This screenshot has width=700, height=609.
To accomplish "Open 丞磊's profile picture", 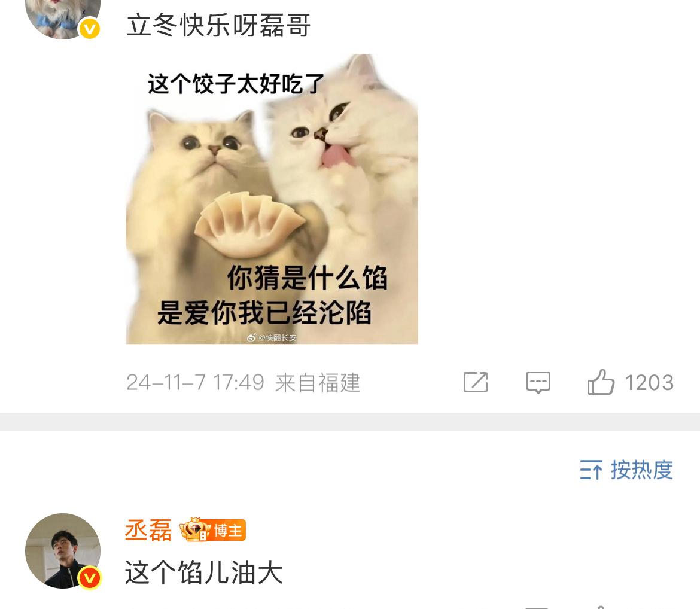I will click(x=63, y=550).
